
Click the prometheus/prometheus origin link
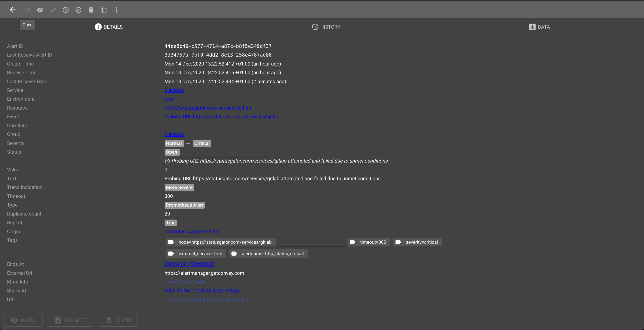point(192,231)
